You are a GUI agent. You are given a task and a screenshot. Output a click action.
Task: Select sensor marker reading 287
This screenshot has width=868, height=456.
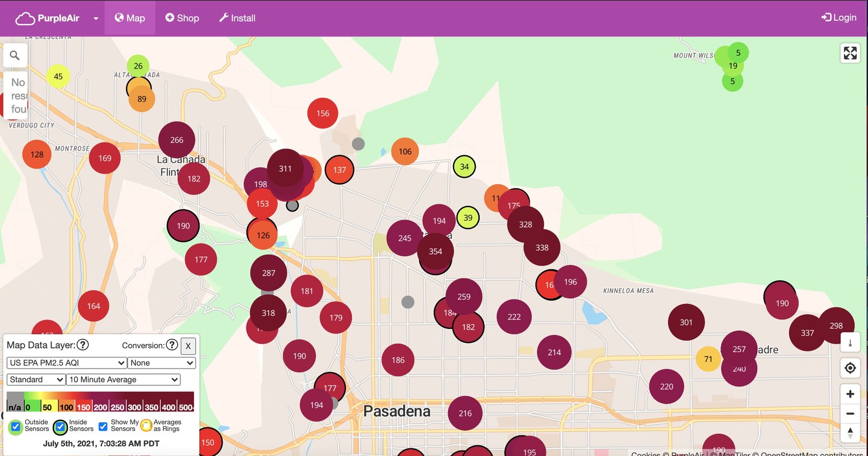269,273
